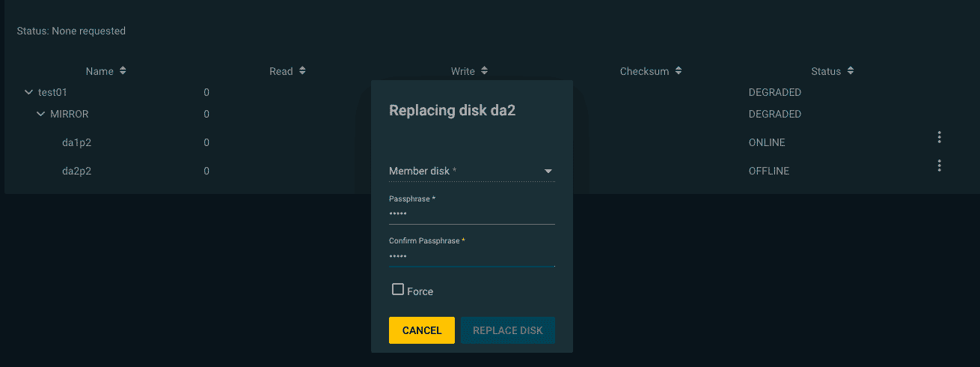Screen dimensions: 980x367
Task: Open the Member disk dropdown
Action: tap(472, 171)
